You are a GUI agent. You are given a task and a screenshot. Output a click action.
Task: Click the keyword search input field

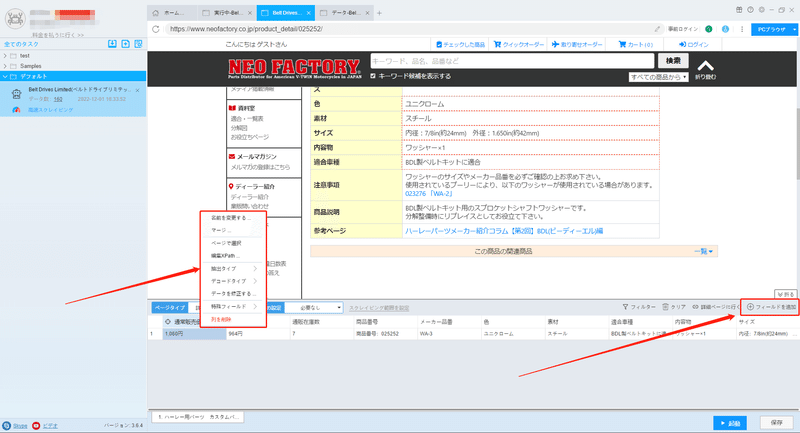click(x=512, y=61)
